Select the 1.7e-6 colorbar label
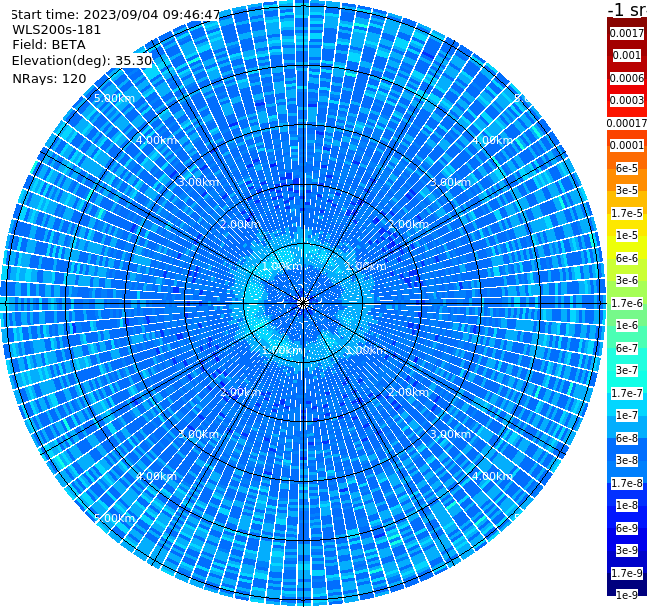This screenshot has height=607, width=647. tap(627, 303)
